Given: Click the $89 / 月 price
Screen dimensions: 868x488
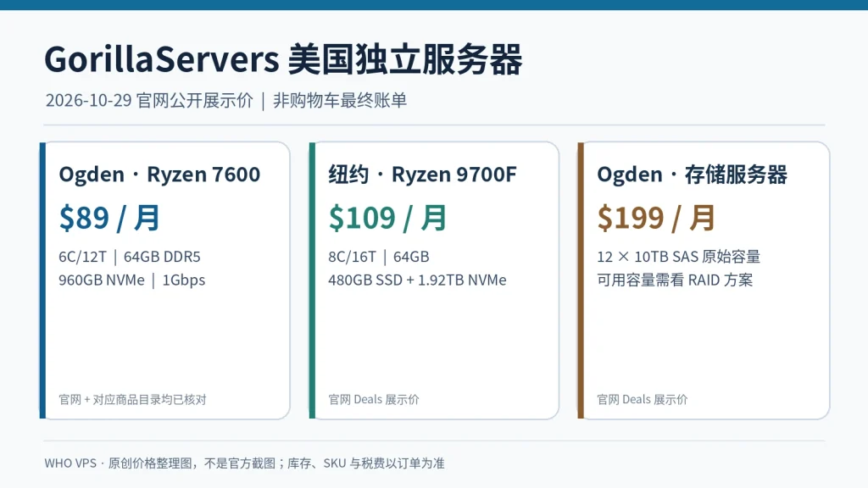Looking at the screenshot, I should coord(109,218).
